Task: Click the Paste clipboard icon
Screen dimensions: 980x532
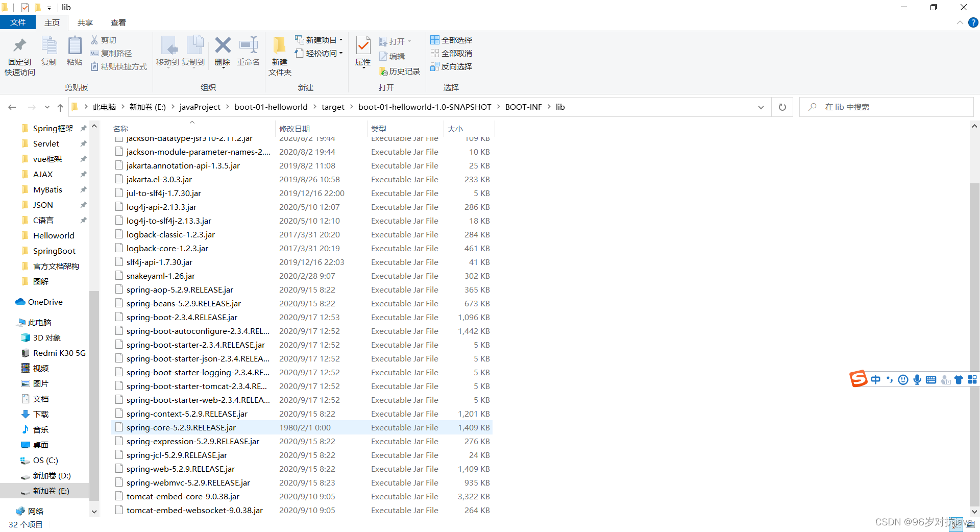Action: point(75,45)
